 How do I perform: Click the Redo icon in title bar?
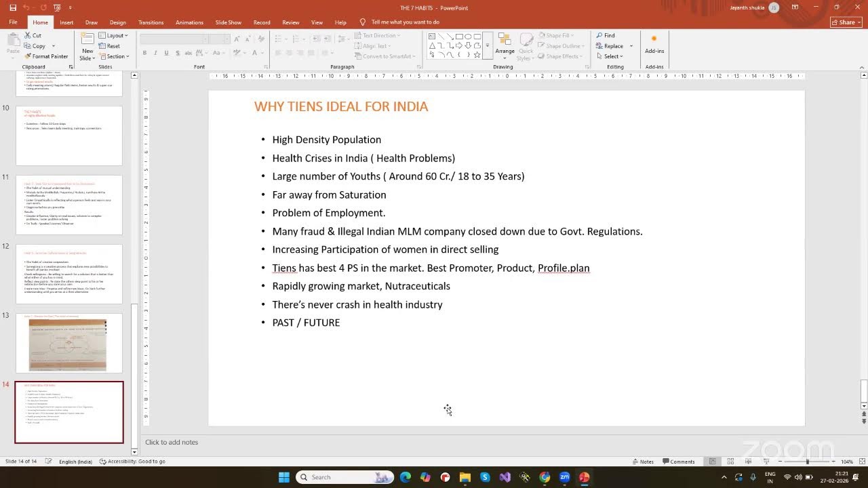click(x=43, y=7)
